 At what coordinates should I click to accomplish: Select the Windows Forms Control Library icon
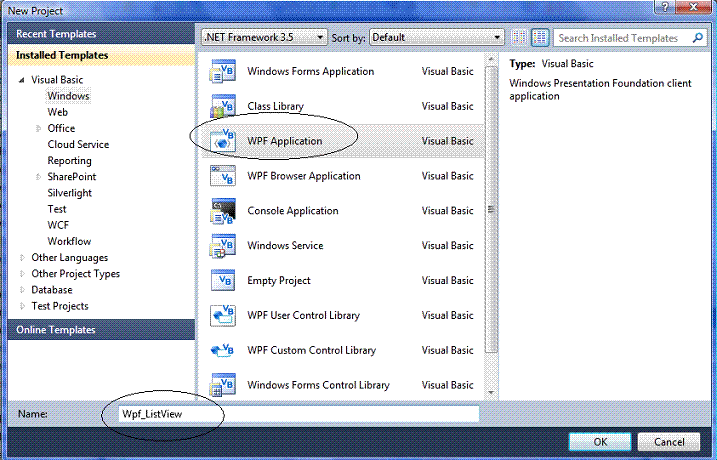click(223, 385)
